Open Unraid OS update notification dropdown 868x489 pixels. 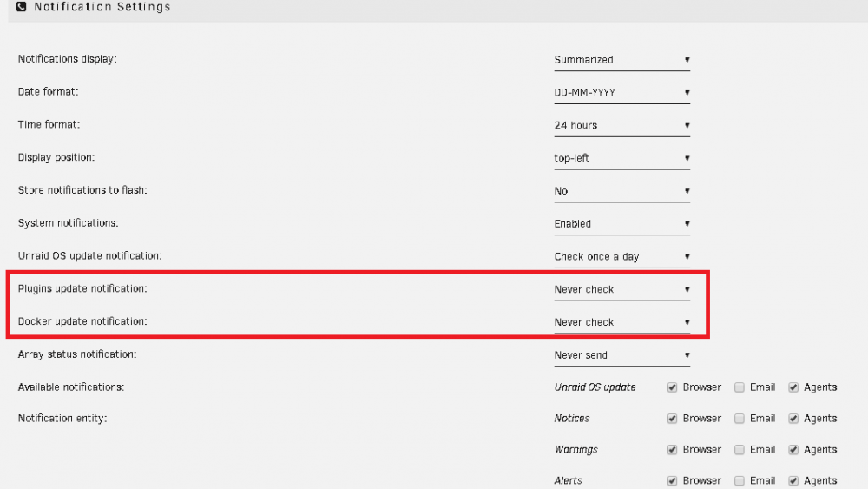(621, 256)
